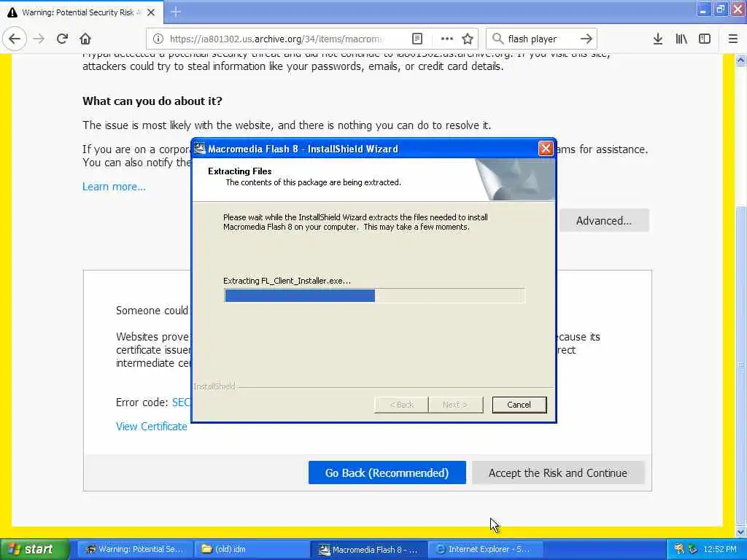747x560 pixels.
Task: Click Go Back (Recommended)
Action: pyautogui.click(x=387, y=472)
